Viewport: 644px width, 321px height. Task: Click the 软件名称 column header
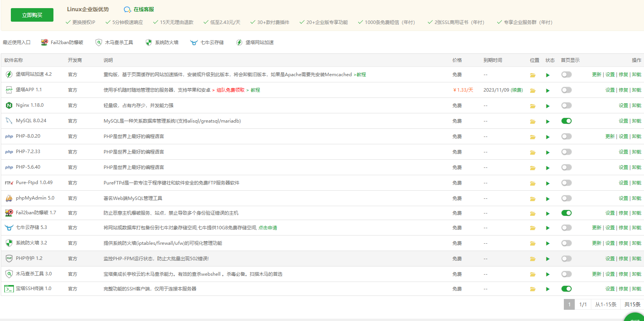tap(14, 60)
